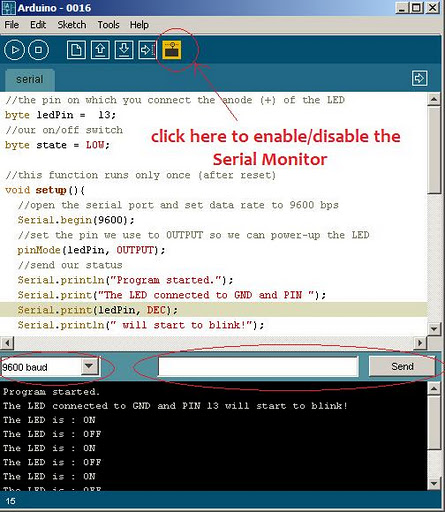Click the Upload to I/O Board icon
The image size is (445, 512).
coord(148,50)
